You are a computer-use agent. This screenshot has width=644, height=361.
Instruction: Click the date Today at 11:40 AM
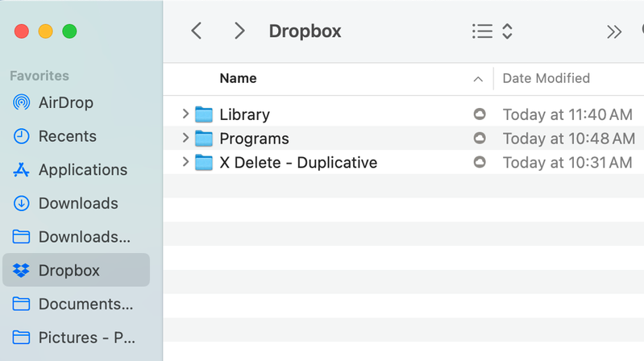(567, 114)
